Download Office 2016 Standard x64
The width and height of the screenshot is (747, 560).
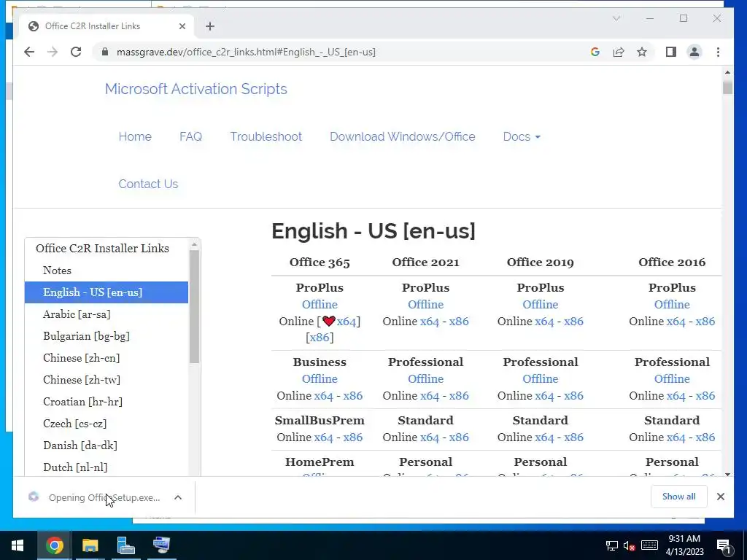676,437
